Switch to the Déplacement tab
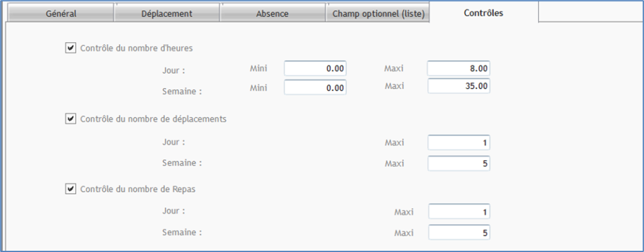 [167, 13]
